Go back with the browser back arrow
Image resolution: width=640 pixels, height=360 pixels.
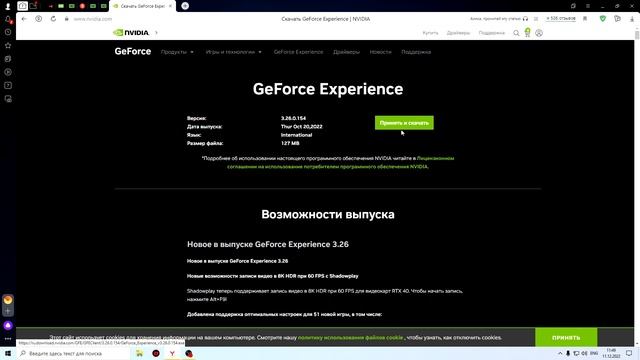click(24, 19)
